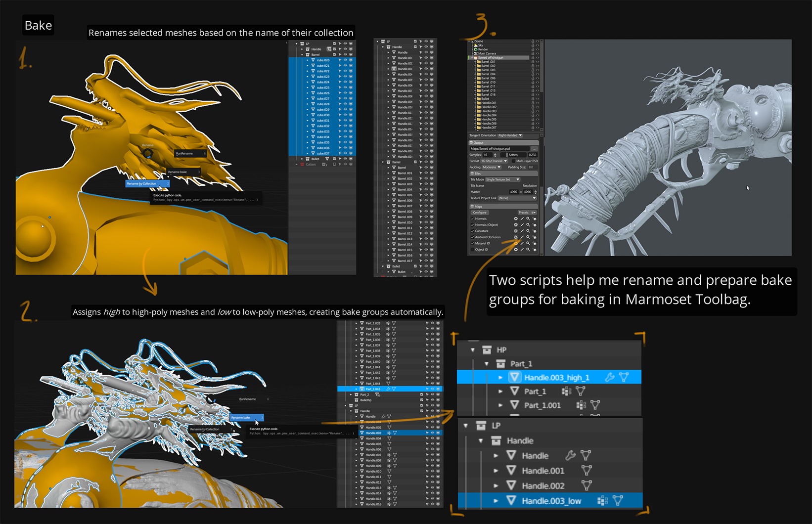
Task: Toggle the Multi-Layer PSD checkbox
Action: pos(513,161)
